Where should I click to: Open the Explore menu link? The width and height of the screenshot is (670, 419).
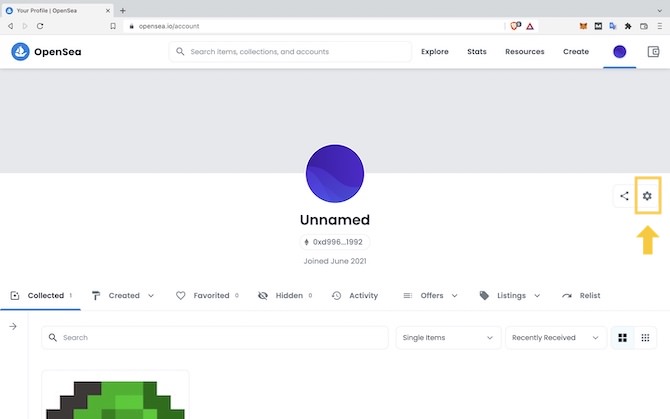(x=435, y=52)
